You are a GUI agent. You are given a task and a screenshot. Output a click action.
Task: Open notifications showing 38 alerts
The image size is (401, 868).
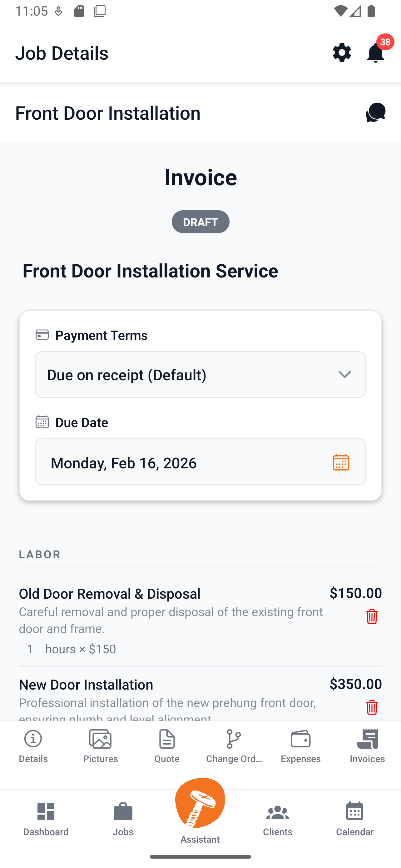(x=375, y=53)
